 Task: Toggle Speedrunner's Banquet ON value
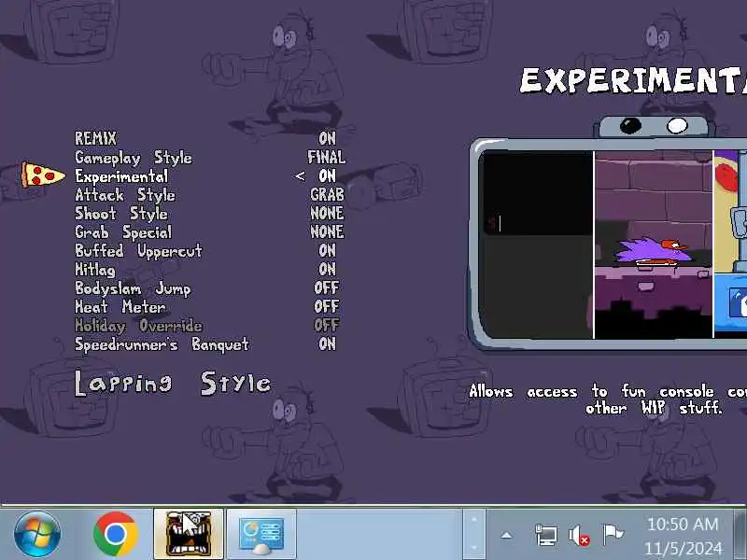[327, 343]
